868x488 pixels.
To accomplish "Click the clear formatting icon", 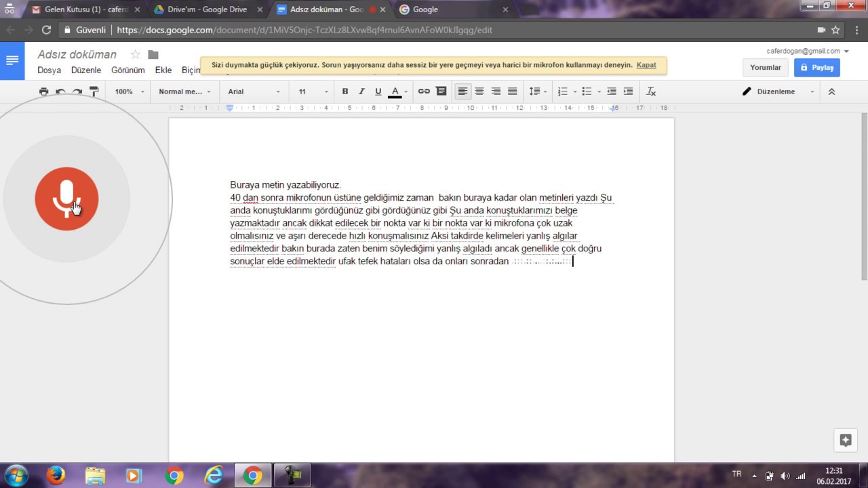I will point(651,91).
